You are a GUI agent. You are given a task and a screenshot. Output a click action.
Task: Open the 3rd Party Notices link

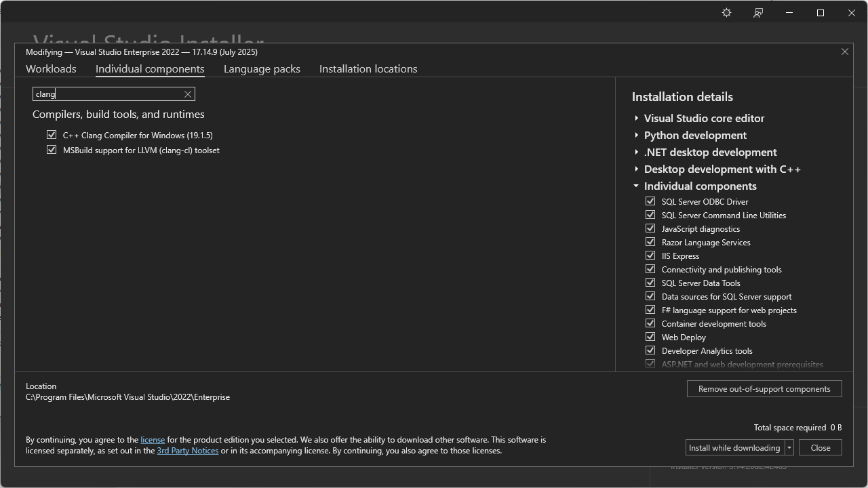coord(188,451)
